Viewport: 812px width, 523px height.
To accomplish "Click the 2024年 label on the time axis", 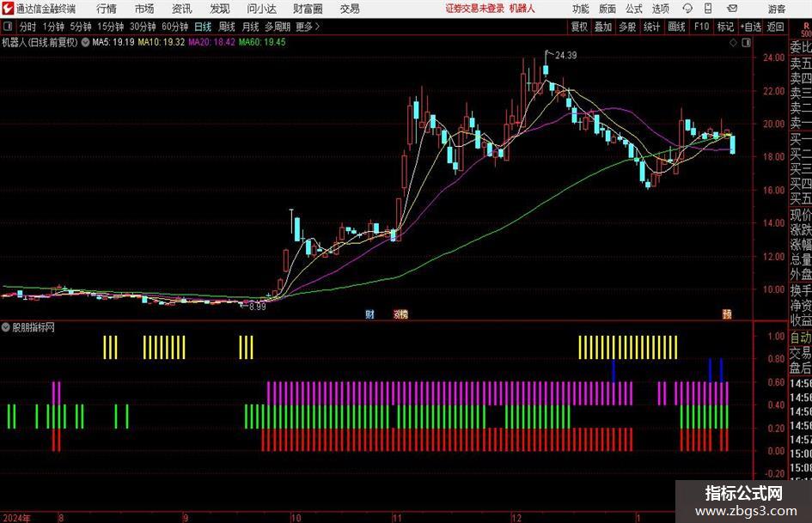I will [16, 518].
